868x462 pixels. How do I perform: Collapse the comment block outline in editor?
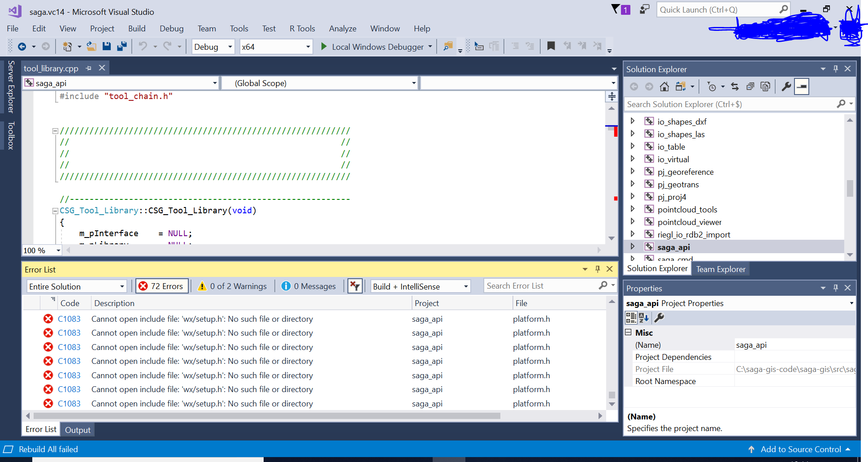(x=55, y=131)
